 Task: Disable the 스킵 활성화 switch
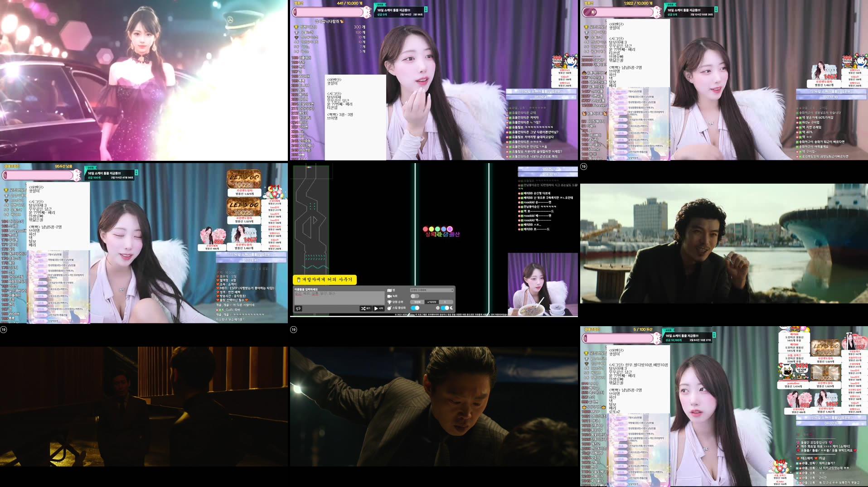[415, 309]
